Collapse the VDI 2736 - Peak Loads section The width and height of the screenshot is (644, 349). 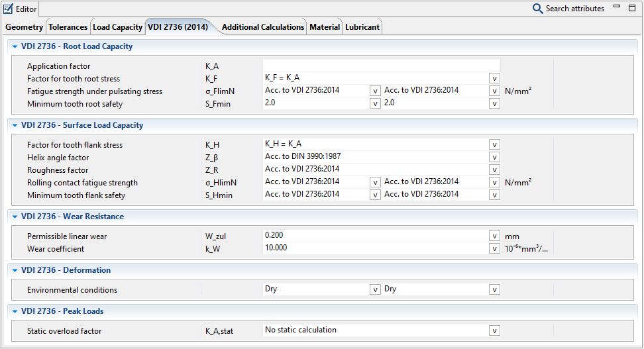(15, 311)
